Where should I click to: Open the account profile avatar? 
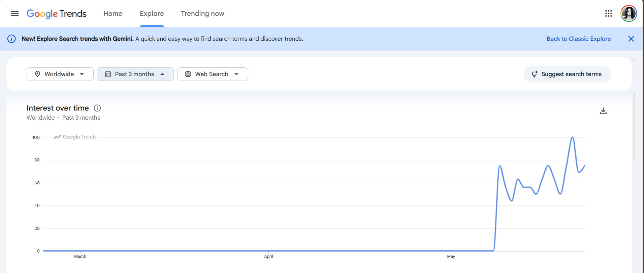629,13
